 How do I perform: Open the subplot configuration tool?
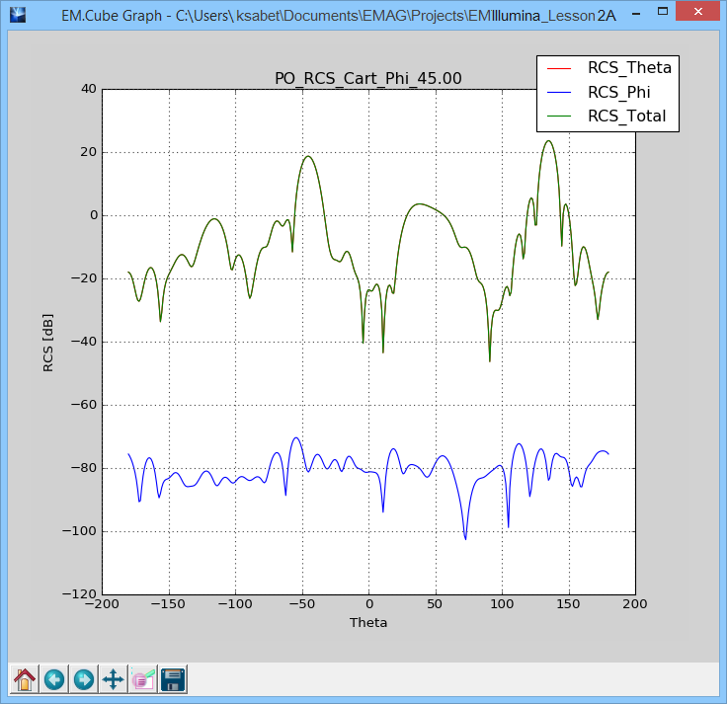click(x=143, y=679)
